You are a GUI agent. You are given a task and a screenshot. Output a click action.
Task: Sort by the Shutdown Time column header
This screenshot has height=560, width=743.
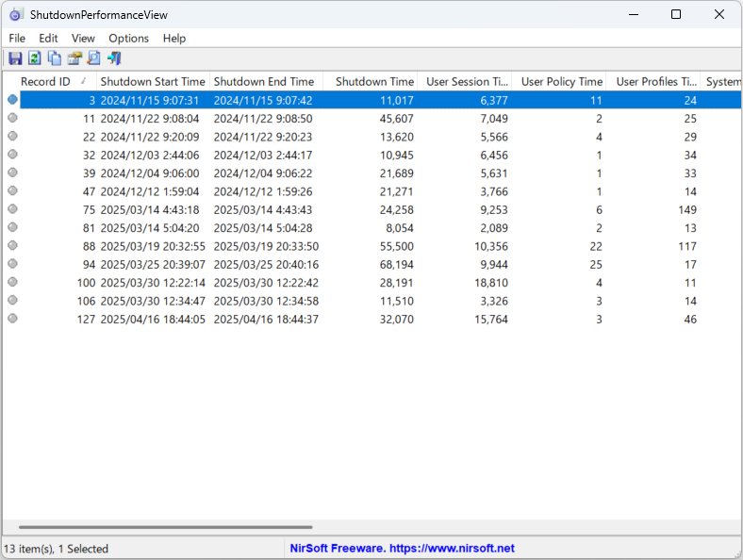click(370, 81)
